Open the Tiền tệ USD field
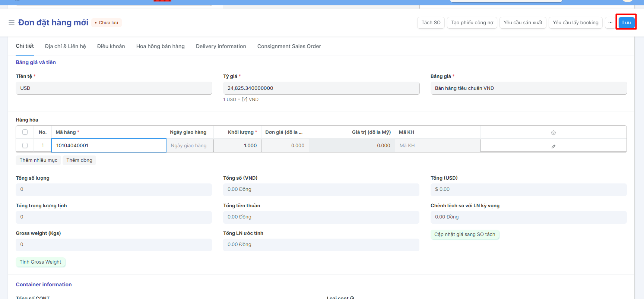This screenshot has height=299, width=644. click(114, 88)
